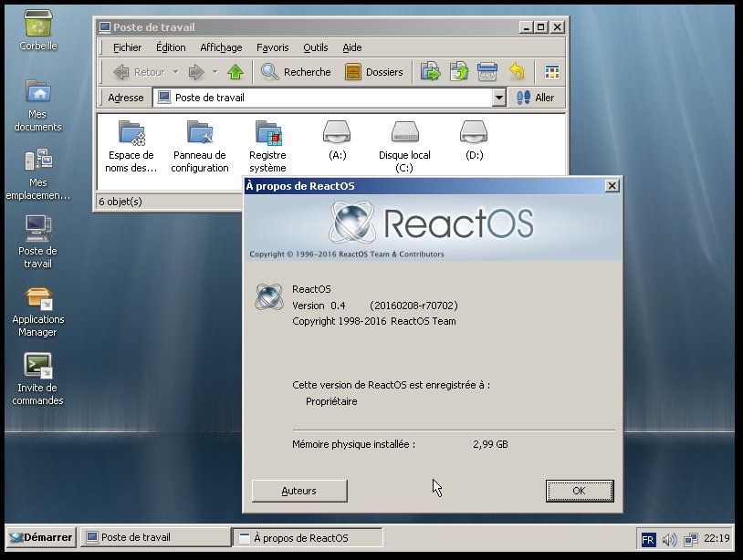Click the 2,99 GB memory value
This screenshot has height=560, width=743.
[x=490, y=444]
